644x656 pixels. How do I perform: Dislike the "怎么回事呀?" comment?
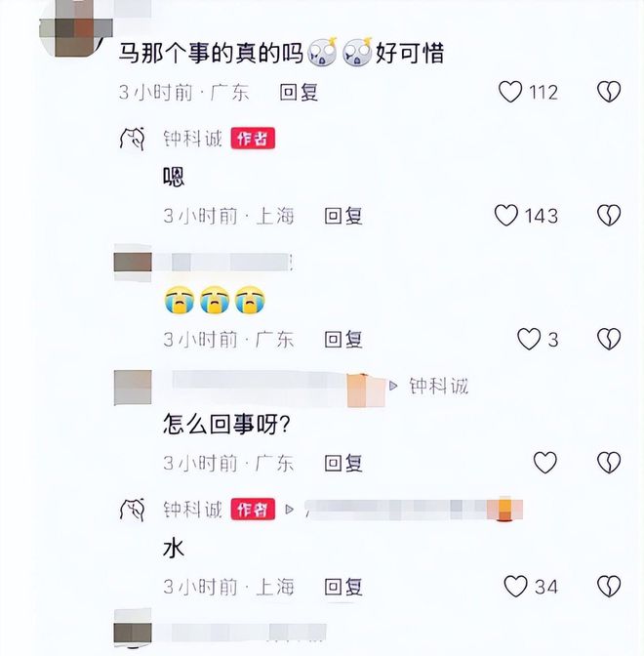tap(609, 463)
